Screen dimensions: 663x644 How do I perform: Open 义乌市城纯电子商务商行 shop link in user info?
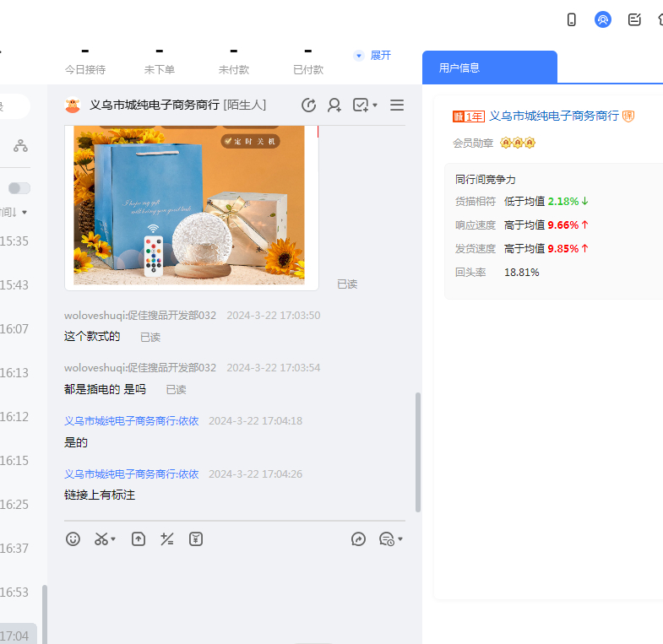pyautogui.click(x=554, y=116)
